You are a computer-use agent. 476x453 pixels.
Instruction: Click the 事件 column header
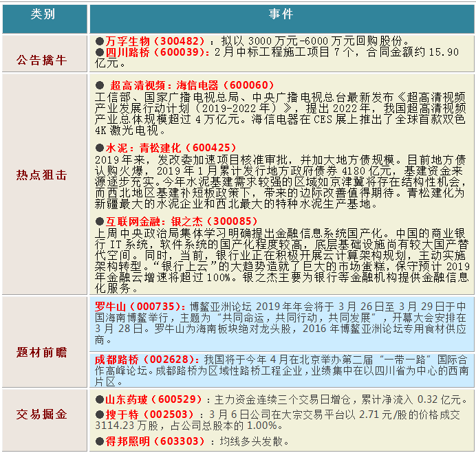[x=282, y=19]
